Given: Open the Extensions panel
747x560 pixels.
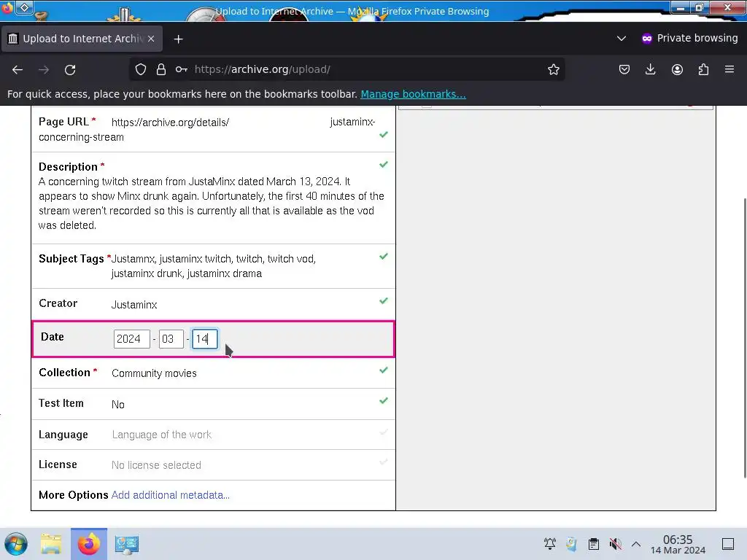Looking at the screenshot, I should (x=703, y=69).
